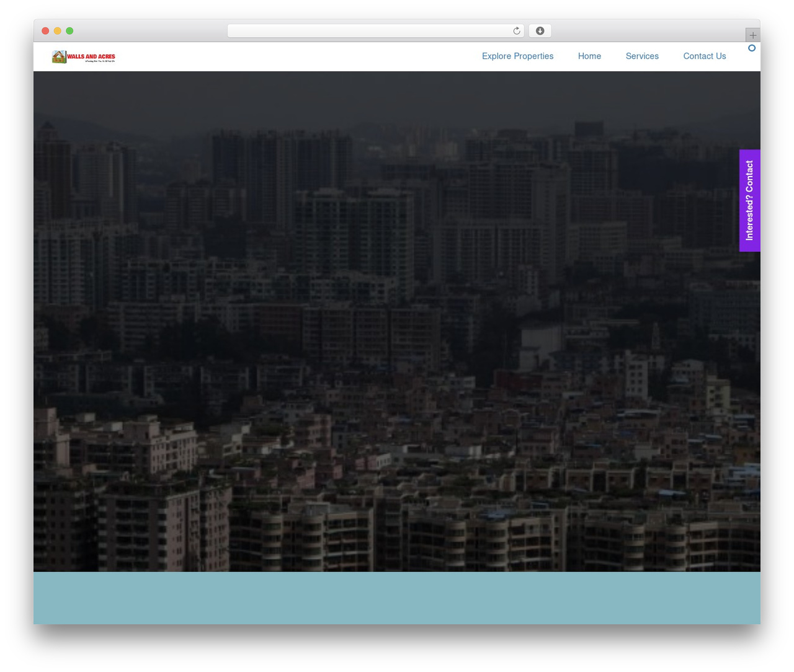This screenshot has height=672, width=794.
Task: Minimize the window using the yellow button
Action: click(58, 31)
